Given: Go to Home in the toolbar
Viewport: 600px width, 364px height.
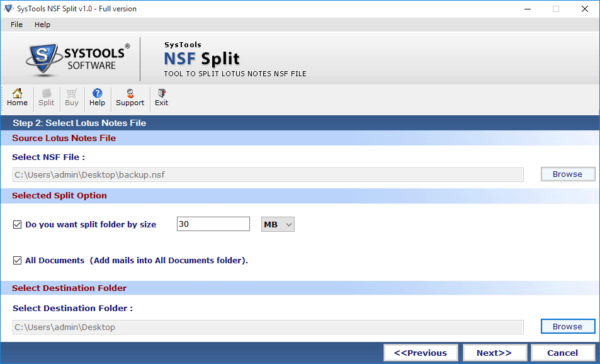Looking at the screenshot, I should (x=17, y=98).
